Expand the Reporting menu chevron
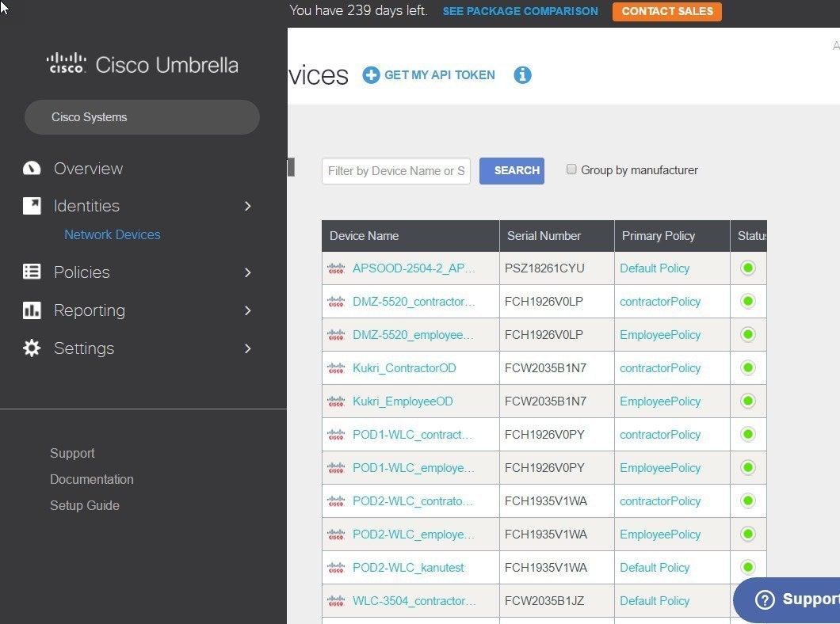Screen dimensions: 840x624 247,310
